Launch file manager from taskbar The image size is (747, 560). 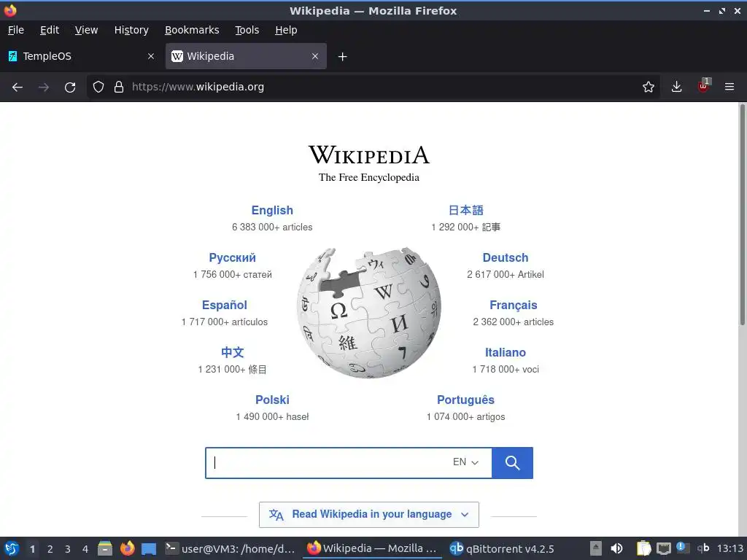(105, 548)
